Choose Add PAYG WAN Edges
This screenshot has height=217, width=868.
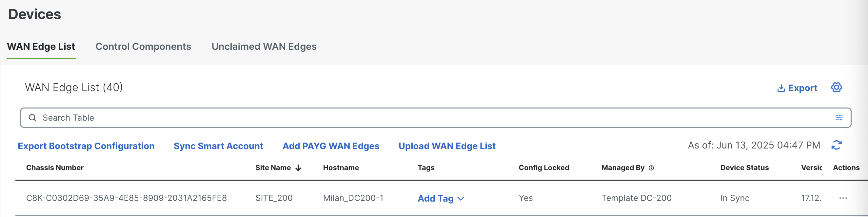click(x=330, y=146)
